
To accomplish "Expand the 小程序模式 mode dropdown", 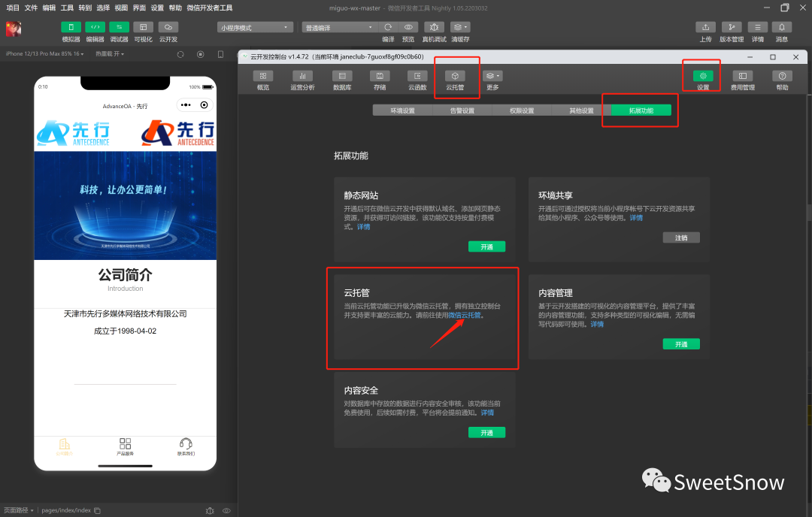I will pyautogui.click(x=255, y=28).
